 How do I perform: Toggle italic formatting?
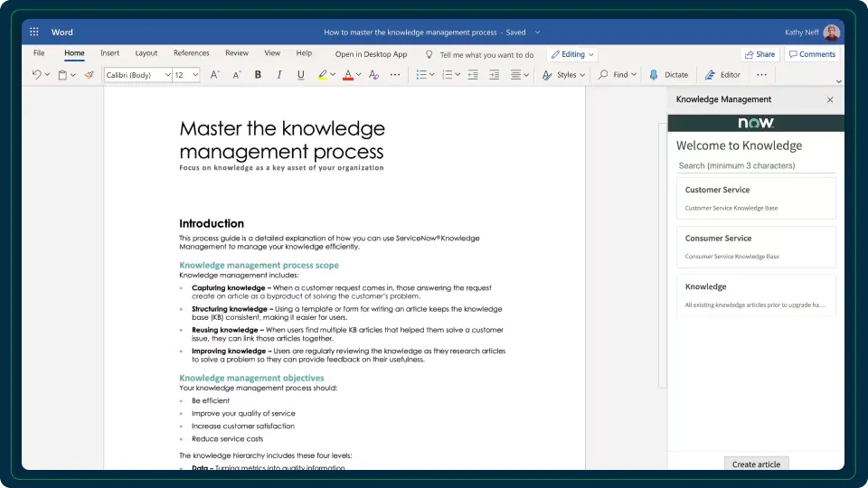(279, 75)
